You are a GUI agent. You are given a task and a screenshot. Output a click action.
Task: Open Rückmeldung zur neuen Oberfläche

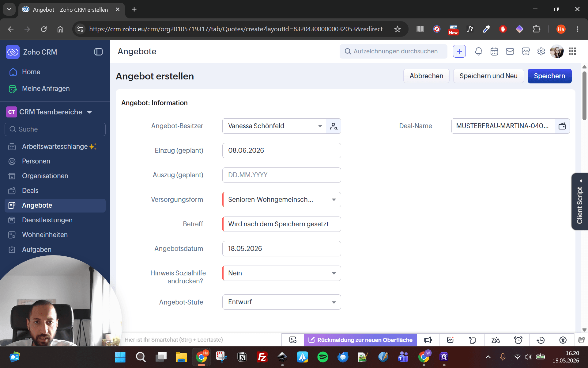pos(360,340)
